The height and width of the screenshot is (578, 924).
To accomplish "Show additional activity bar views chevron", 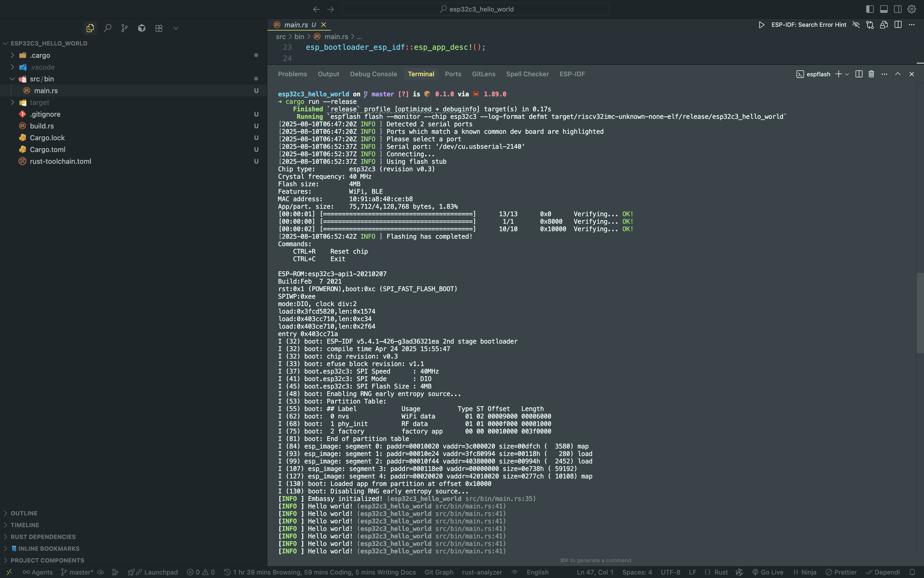I will [x=176, y=28].
